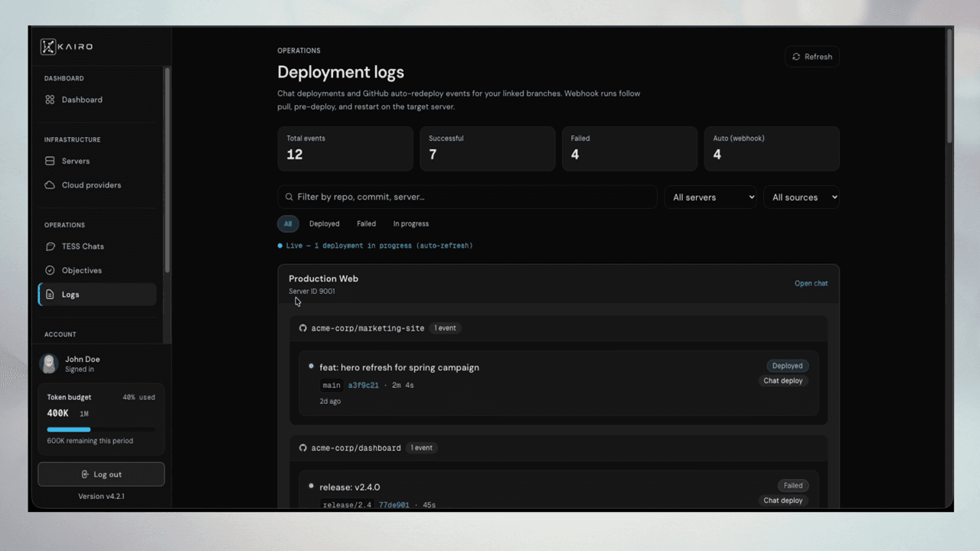The height and width of the screenshot is (551, 980).
Task: Click the search magnifier icon
Action: (x=289, y=197)
